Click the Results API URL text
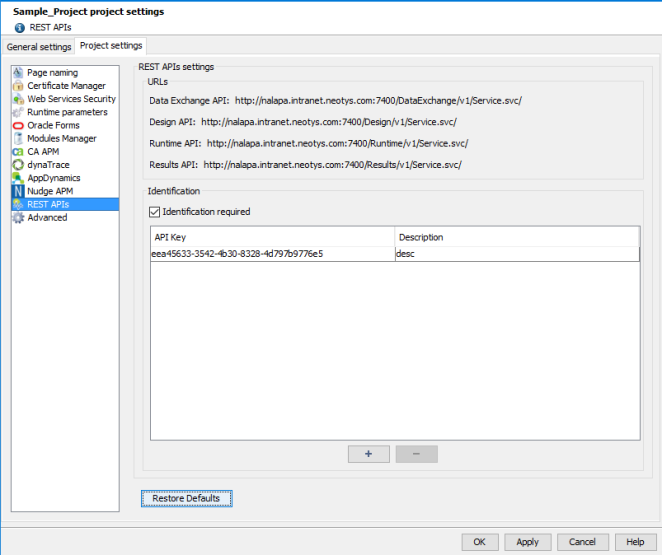Viewport: 662px width, 555px height. (x=332, y=165)
